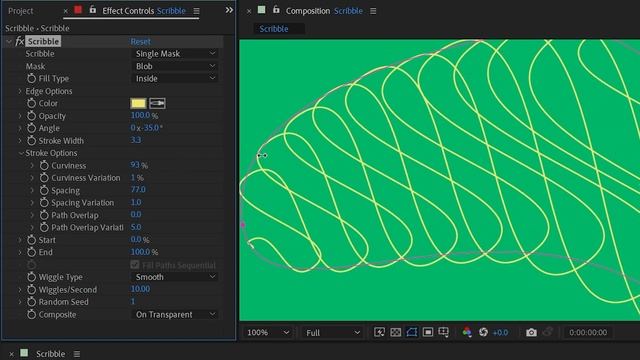Select the Effect Controls Scribble tab
Viewport: 640px width, 360px height.
pos(144,11)
